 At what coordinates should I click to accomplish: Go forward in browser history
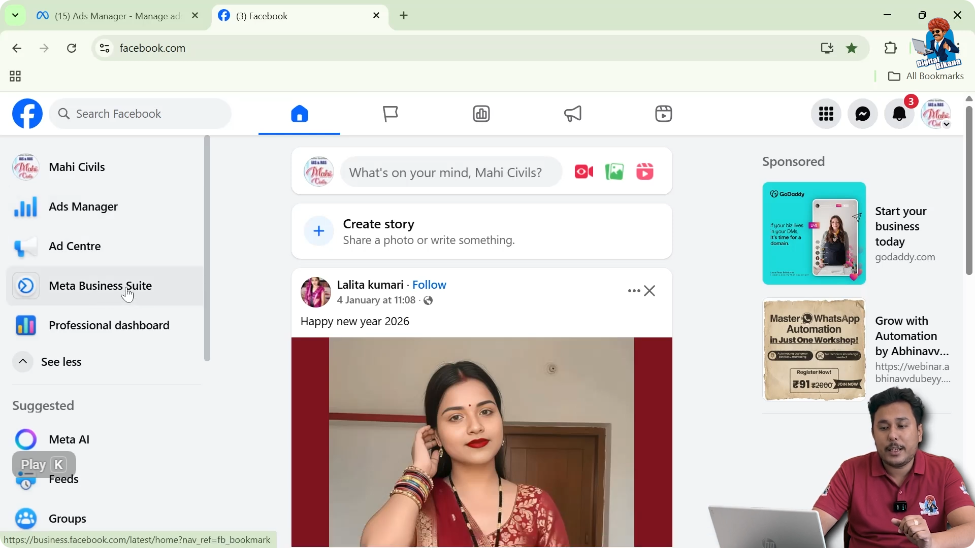coord(44,48)
